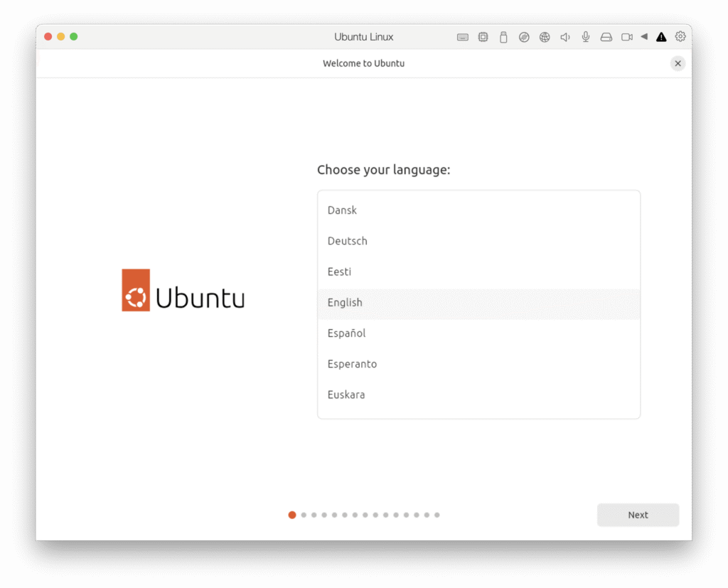Click the keyboard icon in VM toolbar

click(x=462, y=37)
